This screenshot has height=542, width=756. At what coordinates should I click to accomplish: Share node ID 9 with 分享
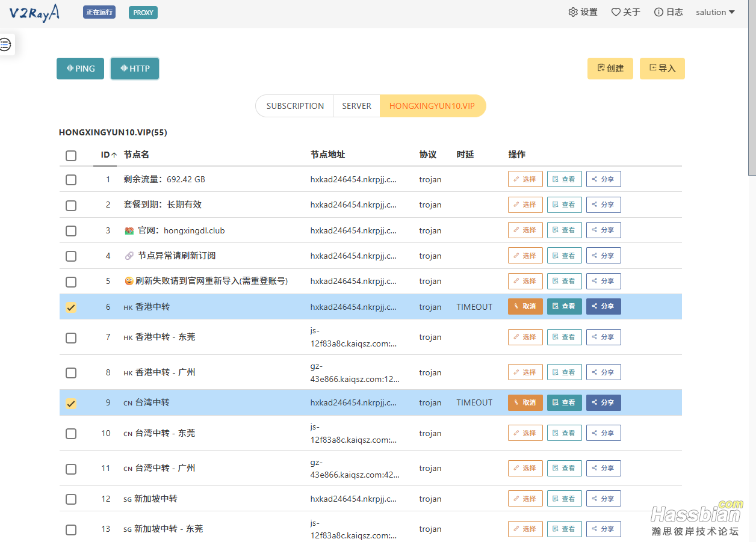tap(604, 402)
